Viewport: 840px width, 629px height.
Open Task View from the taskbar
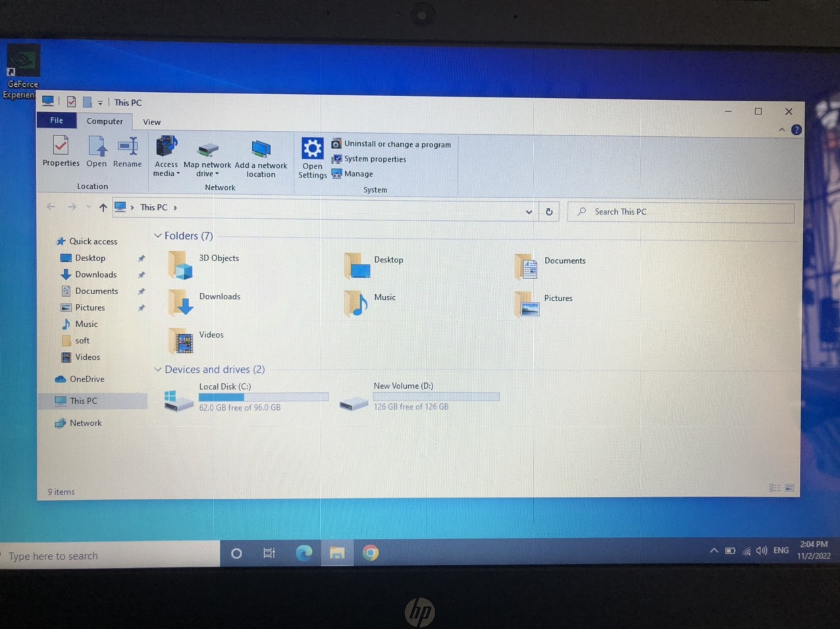[269, 553]
